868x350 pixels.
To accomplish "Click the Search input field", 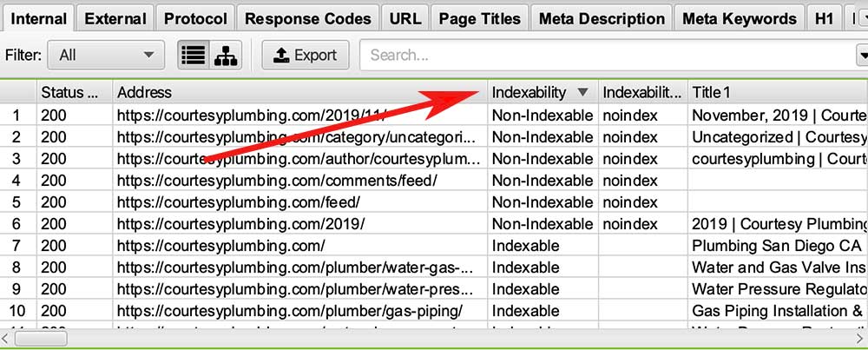I will coord(608,56).
